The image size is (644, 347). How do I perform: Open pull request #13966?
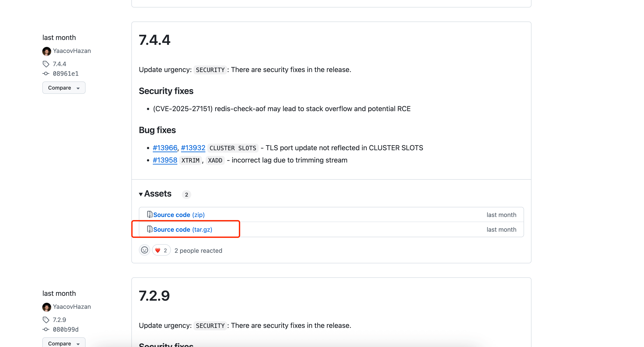click(x=165, y=148)
